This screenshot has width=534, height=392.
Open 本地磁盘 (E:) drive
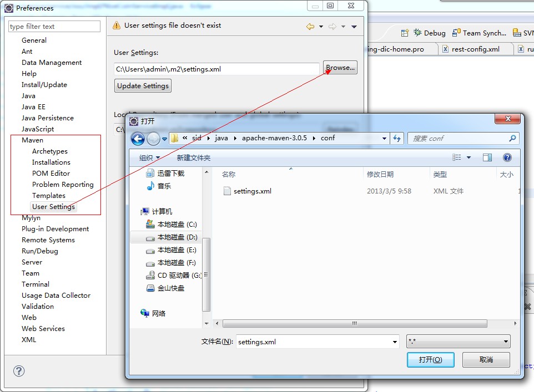point(172,250)
